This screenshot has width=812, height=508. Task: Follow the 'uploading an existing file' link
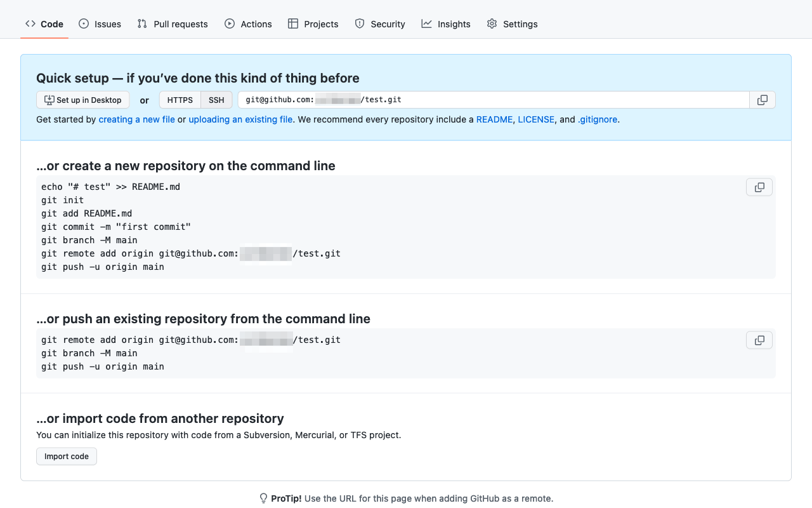tap(240, 119)
